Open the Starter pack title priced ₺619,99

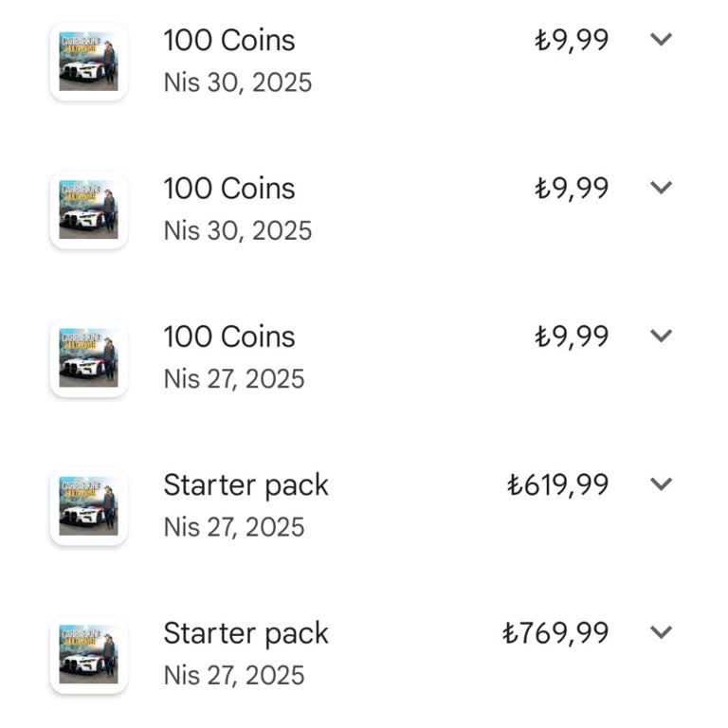(x=246, y=485)
